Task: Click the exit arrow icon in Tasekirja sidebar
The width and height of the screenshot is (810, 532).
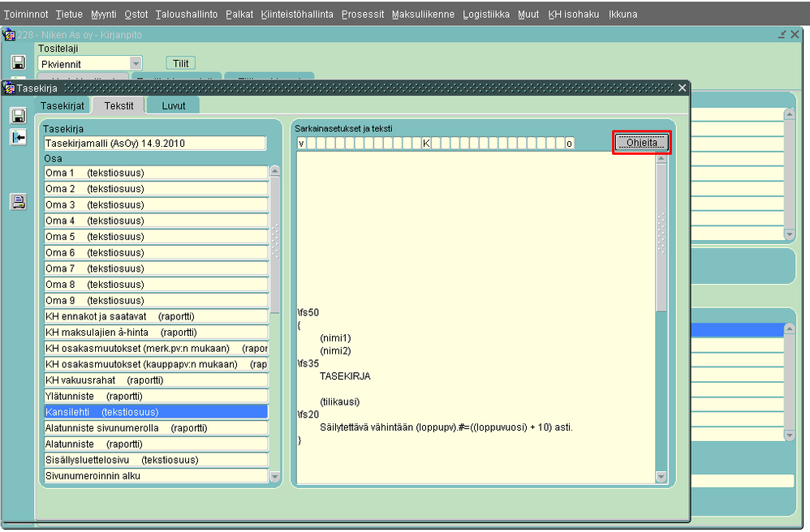Action: click(x=19, y=137)
